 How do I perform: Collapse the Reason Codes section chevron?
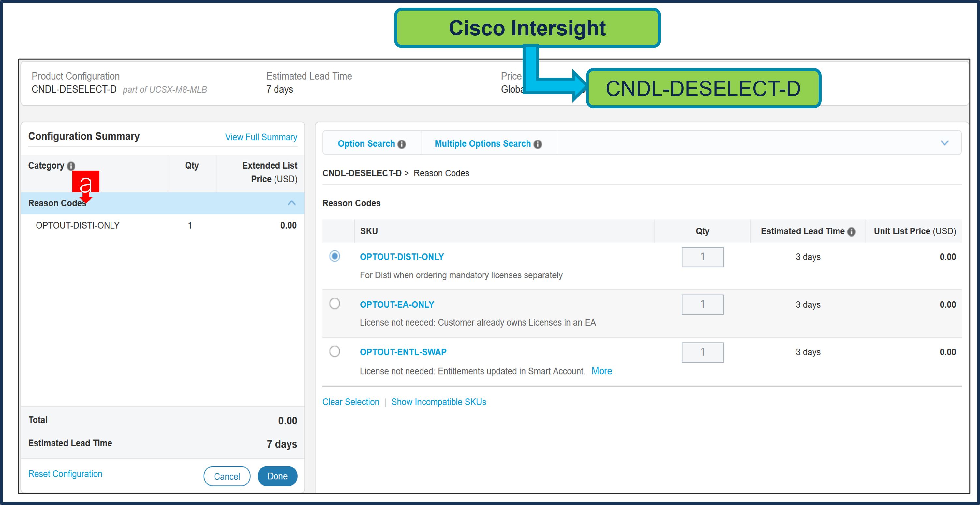coord(291,203)
